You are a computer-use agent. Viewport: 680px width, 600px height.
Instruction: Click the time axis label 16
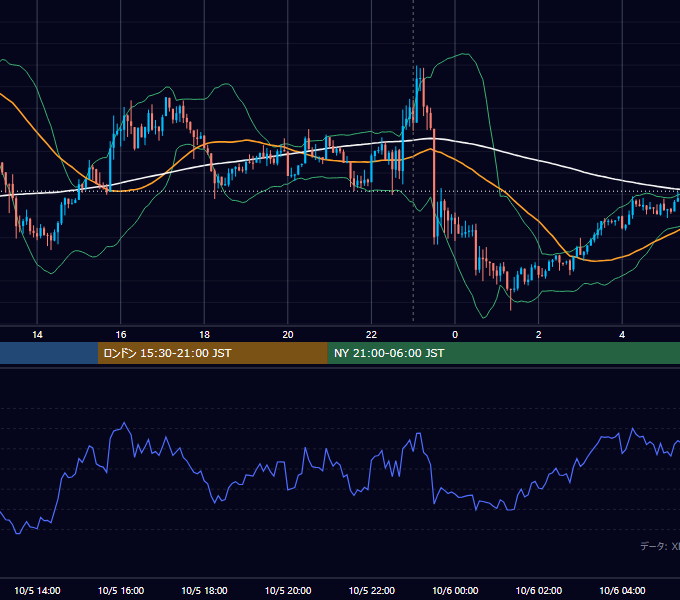121,335
